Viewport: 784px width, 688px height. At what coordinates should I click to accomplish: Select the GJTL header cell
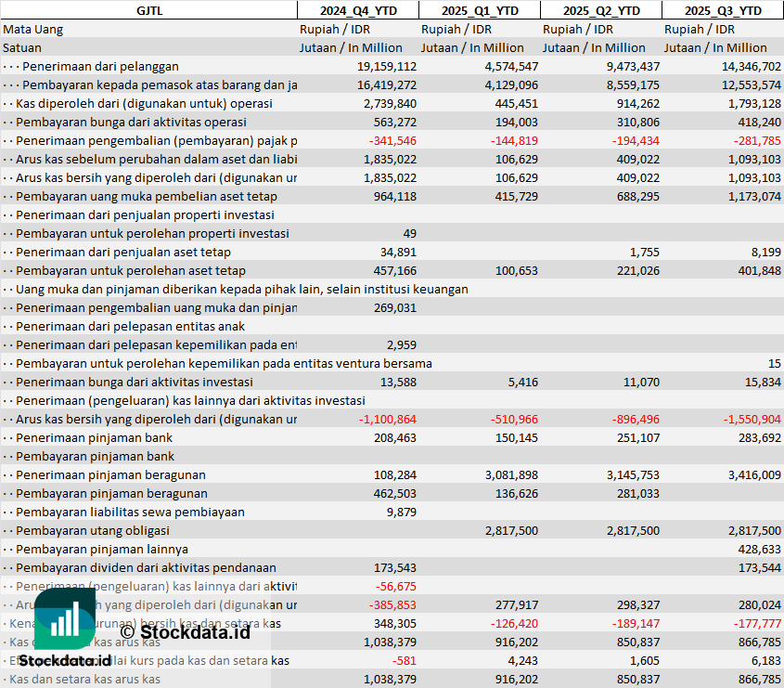coord(149,10)
